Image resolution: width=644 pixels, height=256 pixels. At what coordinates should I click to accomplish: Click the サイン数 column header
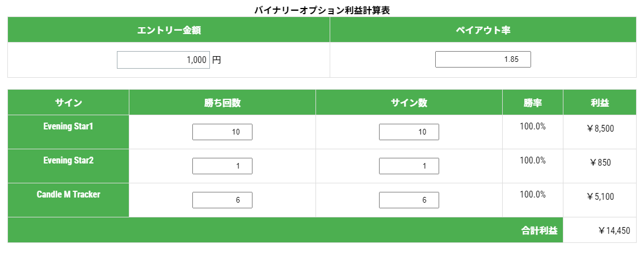[x=409, y=103]
